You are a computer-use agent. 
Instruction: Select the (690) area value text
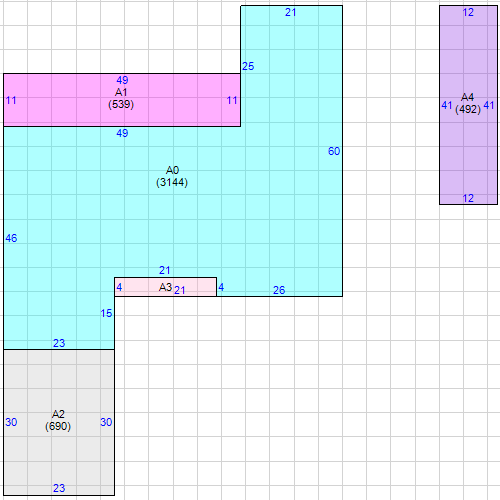58,426
